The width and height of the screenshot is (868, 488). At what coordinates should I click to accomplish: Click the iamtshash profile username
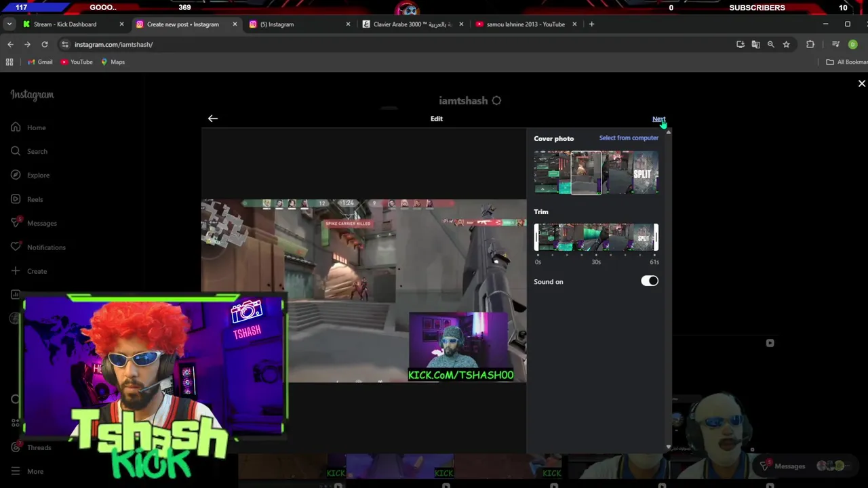463,100
